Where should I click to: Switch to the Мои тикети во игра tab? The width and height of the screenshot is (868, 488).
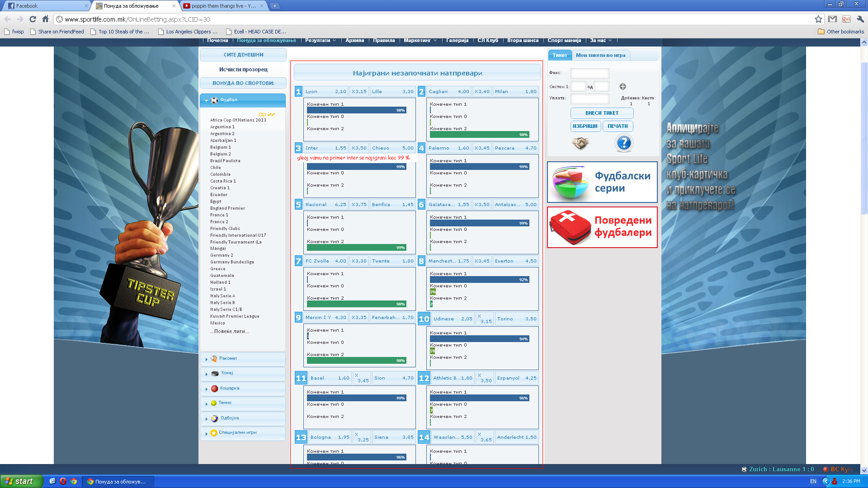click(x=600, y=55)
